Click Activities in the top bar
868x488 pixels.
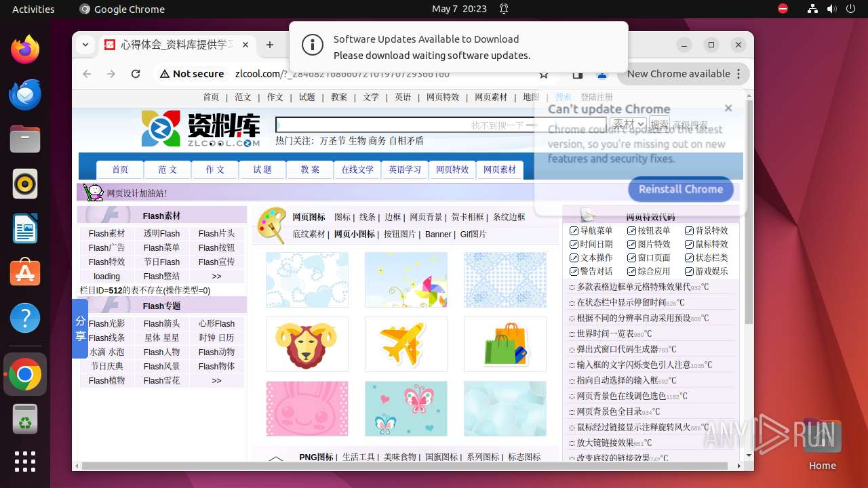tap(33, 9)
